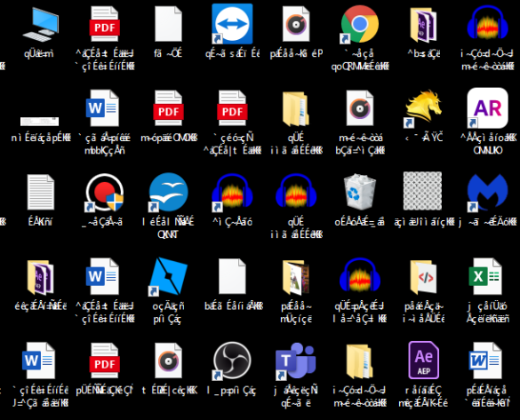Open the Roblox Studio shortcut

click(x=168, y=276)
